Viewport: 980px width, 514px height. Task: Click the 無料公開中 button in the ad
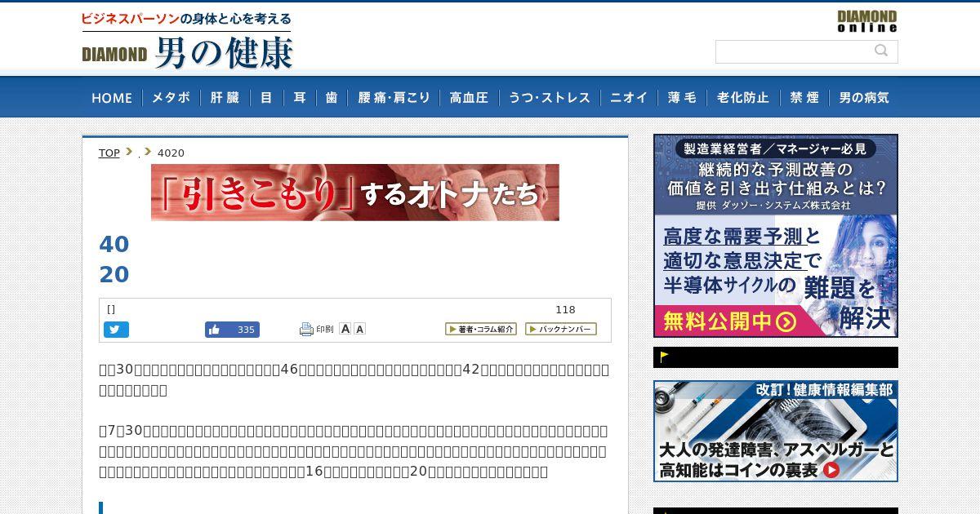pos(729,321)
